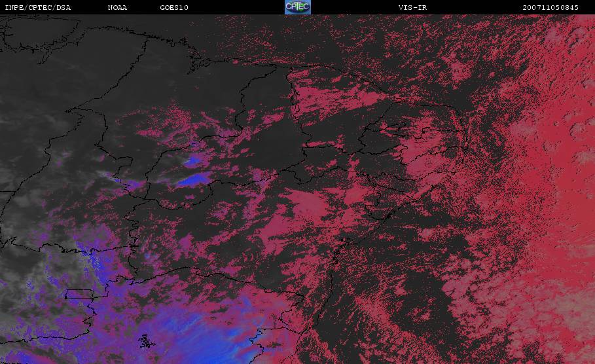Click the VIS-IR channel label
Image resolution: width=595 pixels, height=364 pixels.
tap(412, 8)
